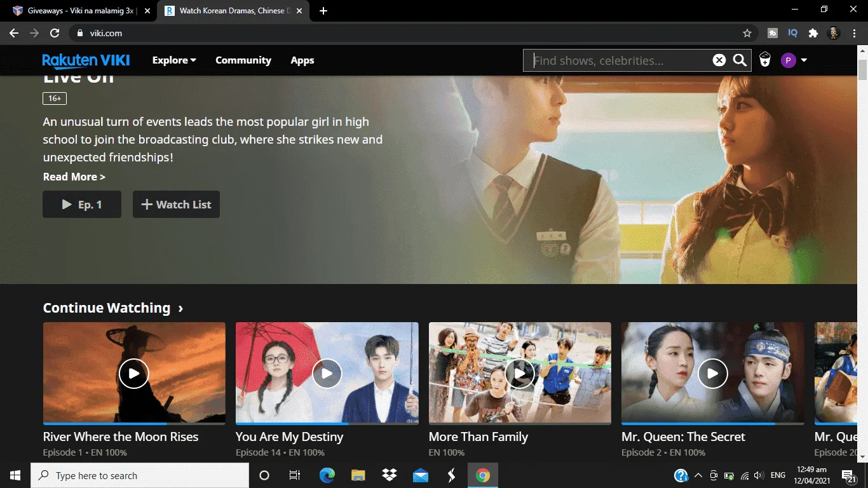The image size is (868, 488).
Task: Open More Than Family title link
Action: coord(478,437)
